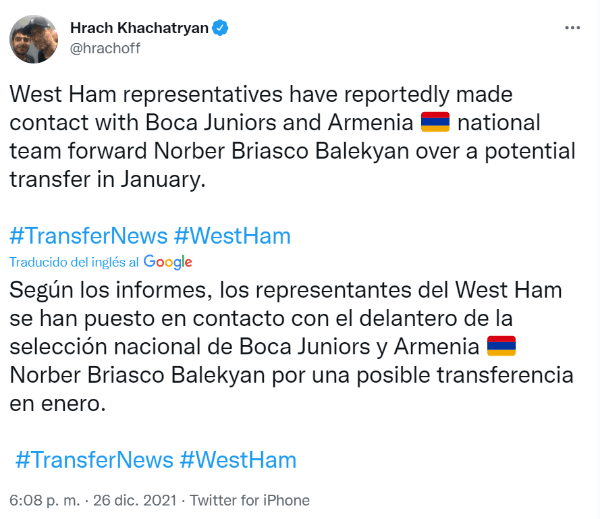This screenshot has height=519, width=600.
Task: Click the 'Twitter for iPhone' source link
Action: 250,500
